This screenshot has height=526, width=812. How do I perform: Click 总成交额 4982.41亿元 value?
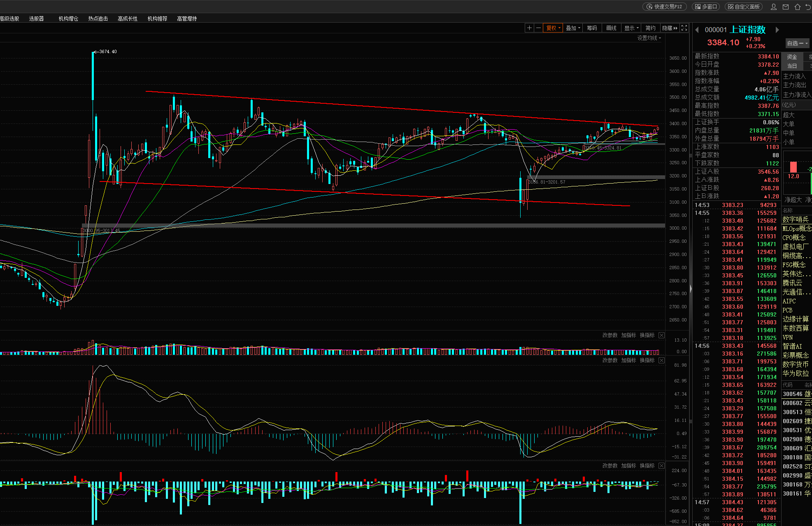pyautogui.click(x=762, y=98)
